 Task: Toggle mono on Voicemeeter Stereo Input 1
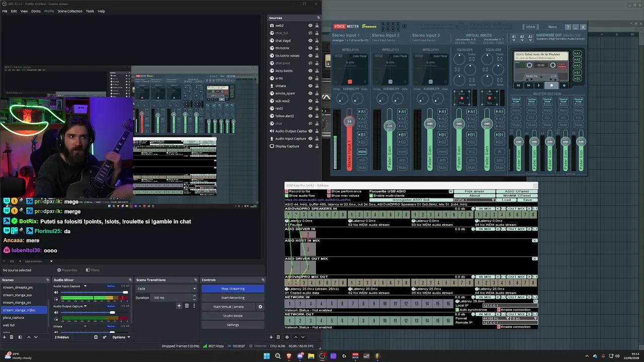362,151
